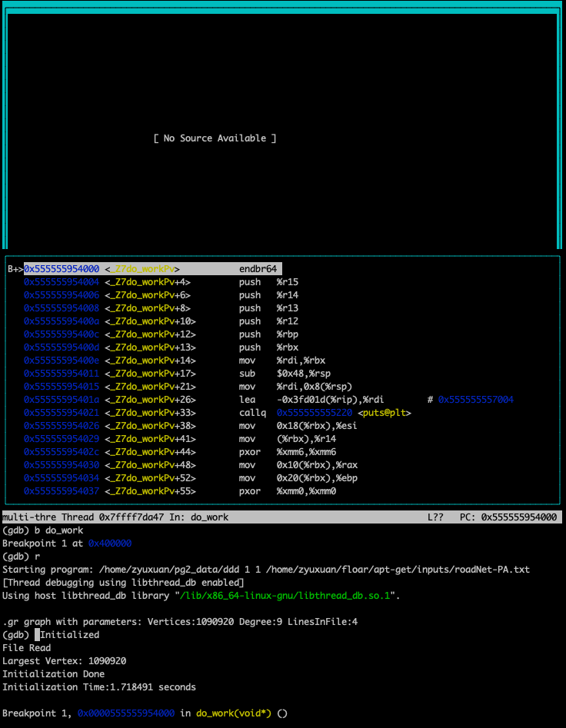Click the '(gdb) b do_work' command line
The height and width of the screenshot is (728, 566).
[43, 530]
